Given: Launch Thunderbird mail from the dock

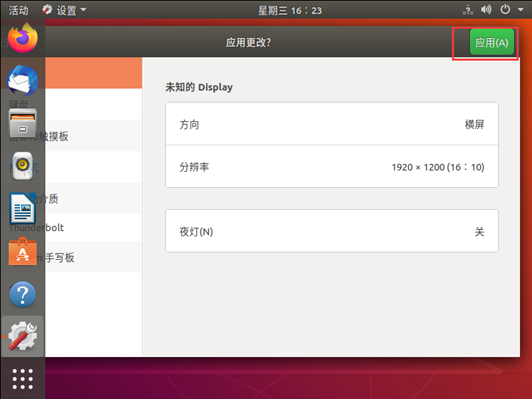Looking at the screenshot, I should pos(23,80).
